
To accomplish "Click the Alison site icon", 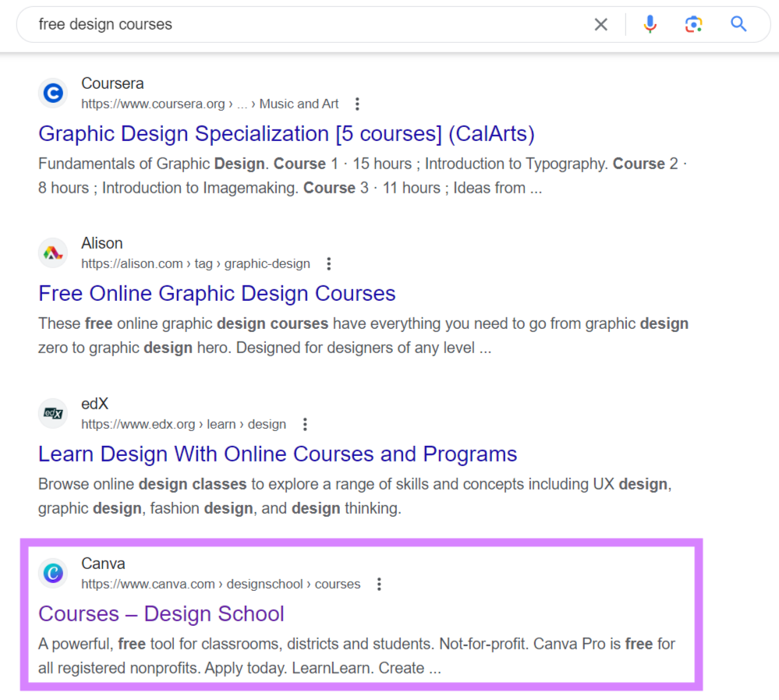I will point(52,253).
